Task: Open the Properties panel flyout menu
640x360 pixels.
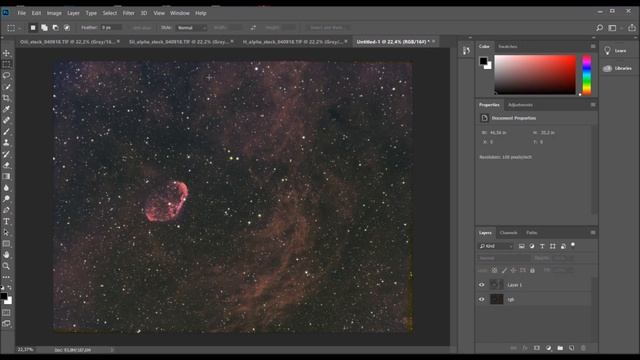Action: point(593,105)
